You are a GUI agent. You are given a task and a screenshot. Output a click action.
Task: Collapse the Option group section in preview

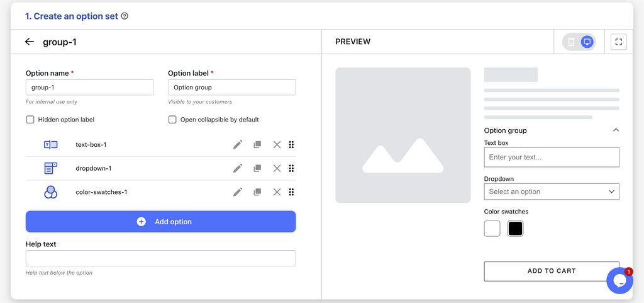(616, 130)
